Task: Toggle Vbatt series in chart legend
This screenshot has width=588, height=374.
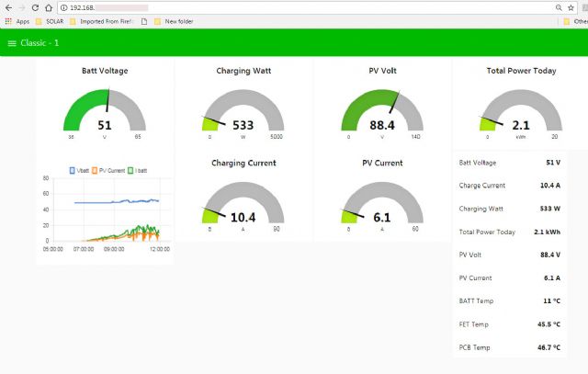Action: 82,170
